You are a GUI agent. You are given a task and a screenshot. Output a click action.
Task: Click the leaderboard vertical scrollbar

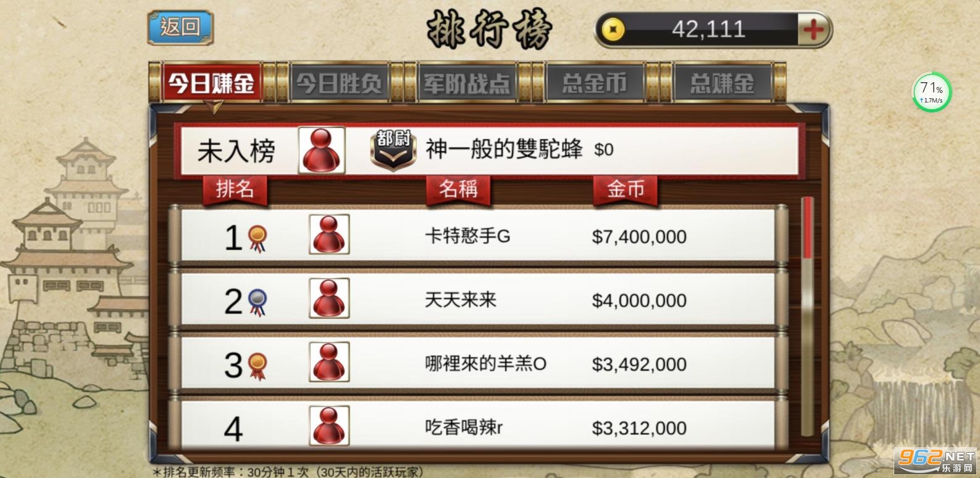point(807,317)
